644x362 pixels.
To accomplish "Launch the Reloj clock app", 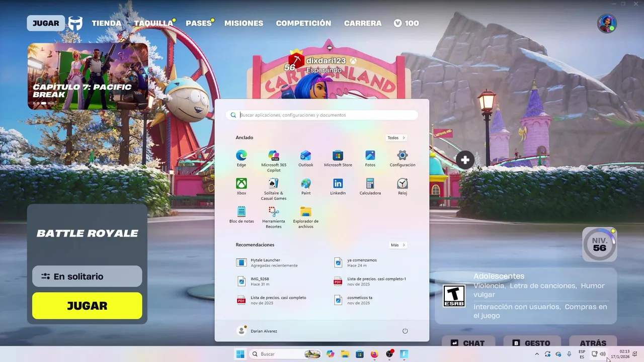I will [403, 186].
